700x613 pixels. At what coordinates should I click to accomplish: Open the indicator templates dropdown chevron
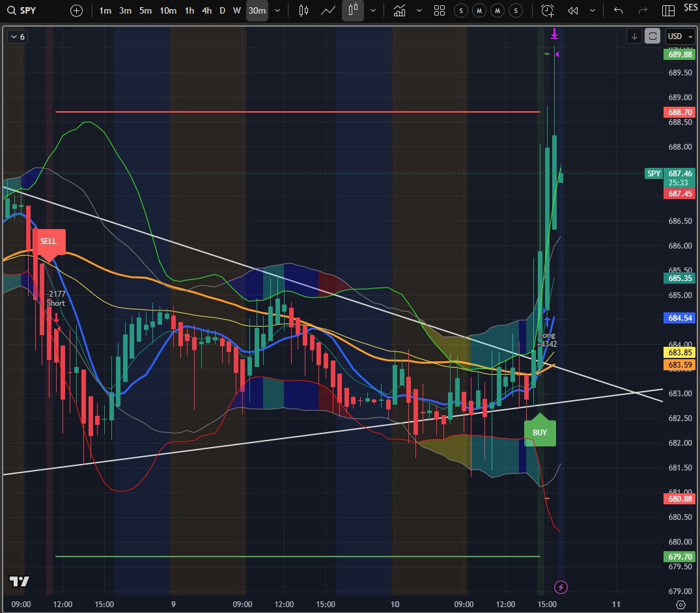419,10
